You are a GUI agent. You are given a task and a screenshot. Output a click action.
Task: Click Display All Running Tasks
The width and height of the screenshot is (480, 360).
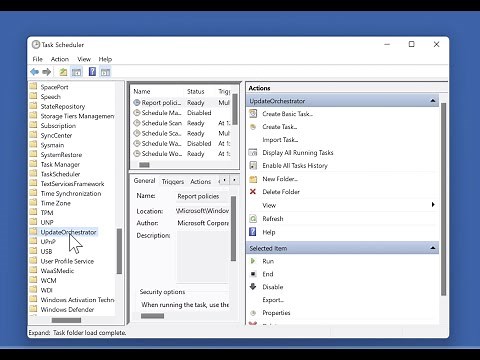(298, 153)
